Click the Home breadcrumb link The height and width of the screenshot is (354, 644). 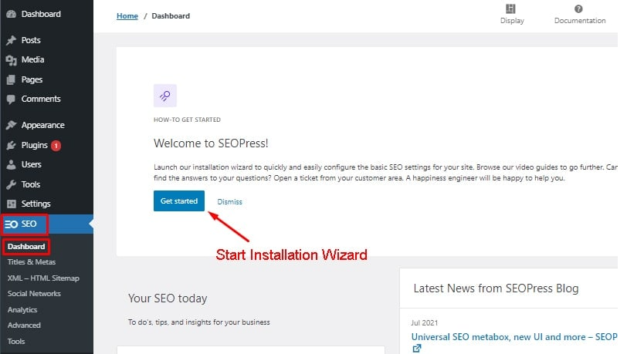pyautogui.click(x=127, y=16)
